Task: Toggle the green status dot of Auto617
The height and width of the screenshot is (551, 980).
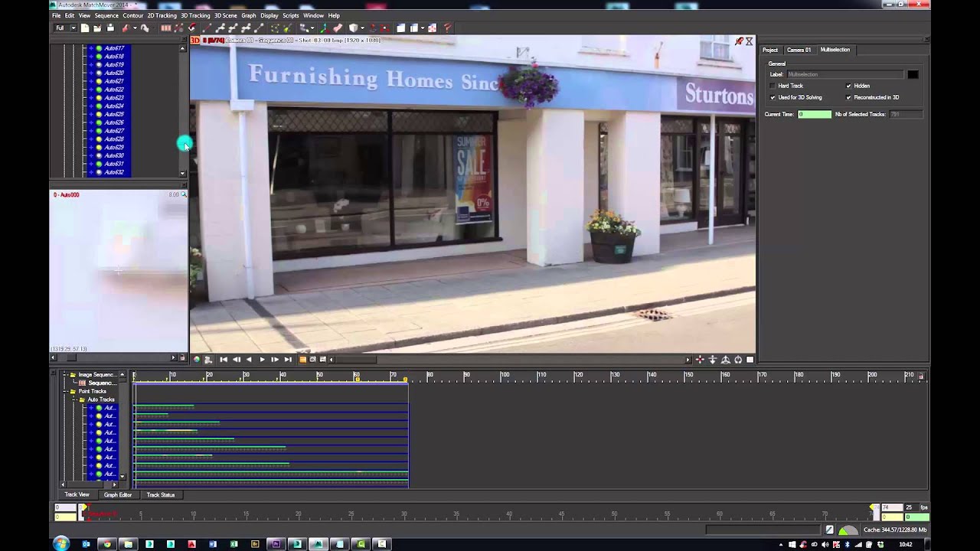Action: tap(99, 48)
